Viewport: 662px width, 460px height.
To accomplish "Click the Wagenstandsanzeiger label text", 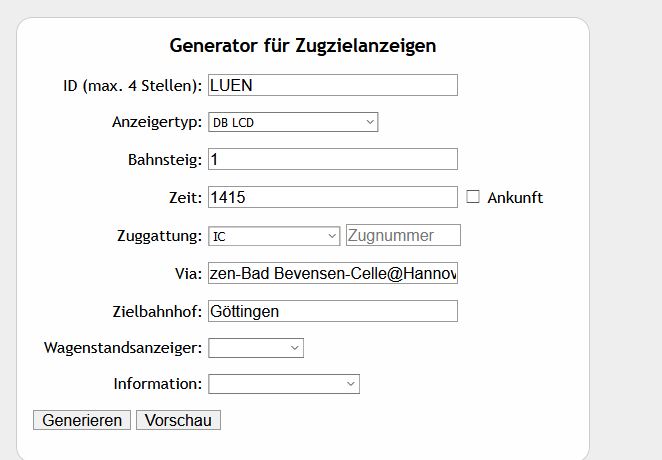I will 123,348.
